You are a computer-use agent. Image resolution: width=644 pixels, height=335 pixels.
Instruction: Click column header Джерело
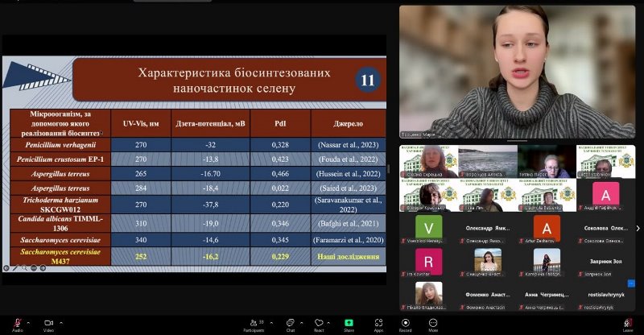[349, 123]
